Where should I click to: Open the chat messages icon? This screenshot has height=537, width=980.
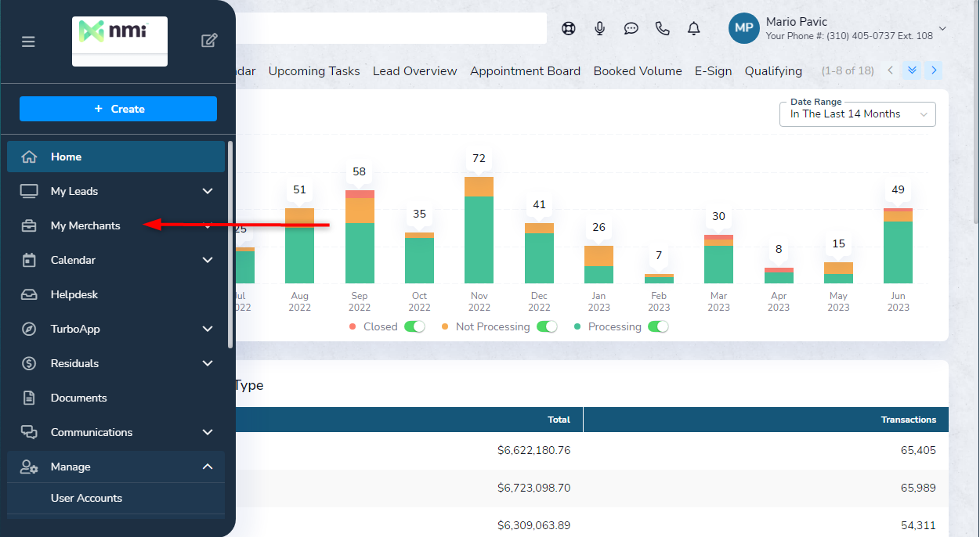pyautogui.click(x=631, y=29)
